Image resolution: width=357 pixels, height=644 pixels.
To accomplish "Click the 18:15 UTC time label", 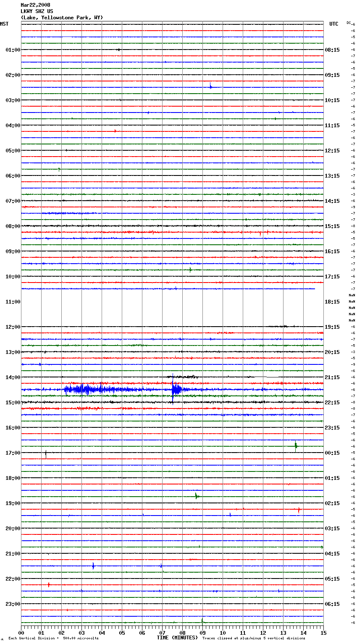I will pyautogui.click(x=332, y=302).
